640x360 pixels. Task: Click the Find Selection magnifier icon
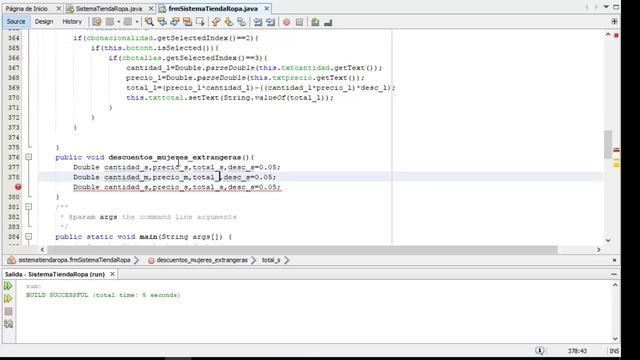click(x=149, y=22)
